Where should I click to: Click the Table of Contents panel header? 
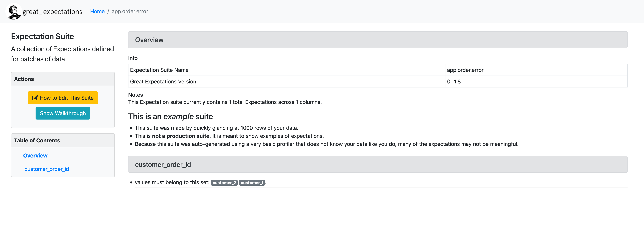[x=37, y=140]
